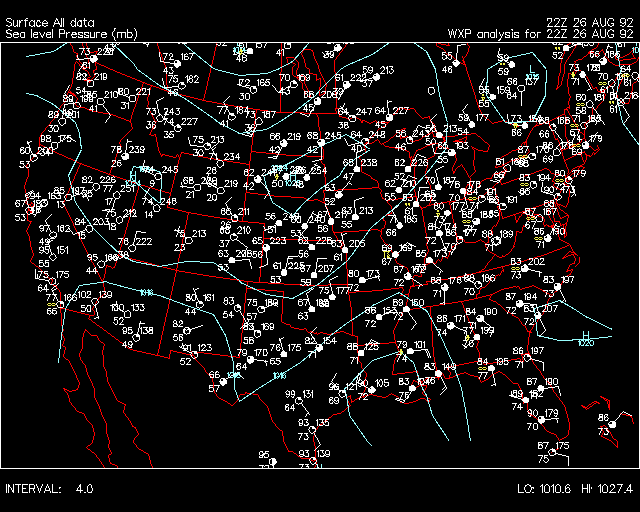Viewport: 640px width, 512px height.
Task: Click the "WXP analysis for 22Z 26 AUG 92" text
Action: (540, 33)
